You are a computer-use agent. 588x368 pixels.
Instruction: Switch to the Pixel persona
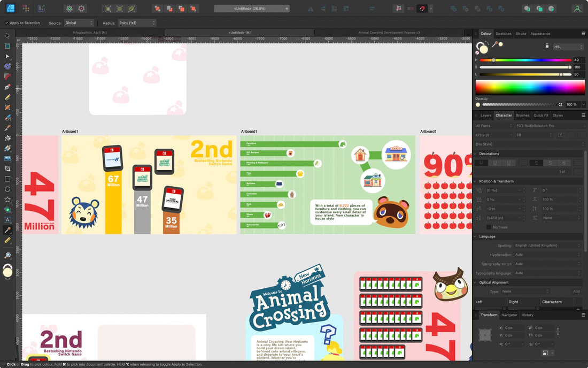pos(26,8)
